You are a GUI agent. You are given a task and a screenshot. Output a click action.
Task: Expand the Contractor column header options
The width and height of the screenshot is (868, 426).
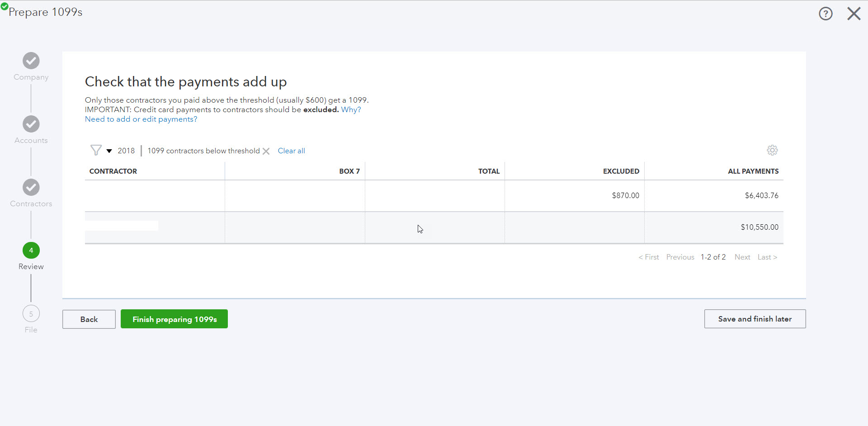[113, 171]
